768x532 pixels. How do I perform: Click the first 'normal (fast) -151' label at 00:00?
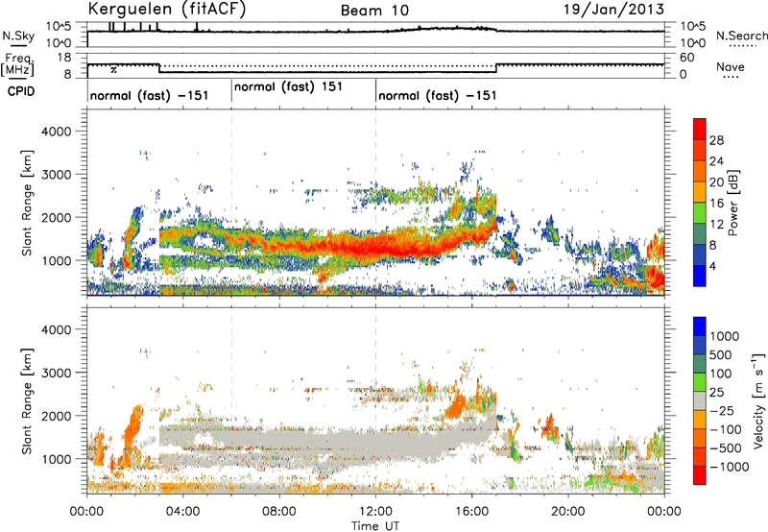click(150, 95)
